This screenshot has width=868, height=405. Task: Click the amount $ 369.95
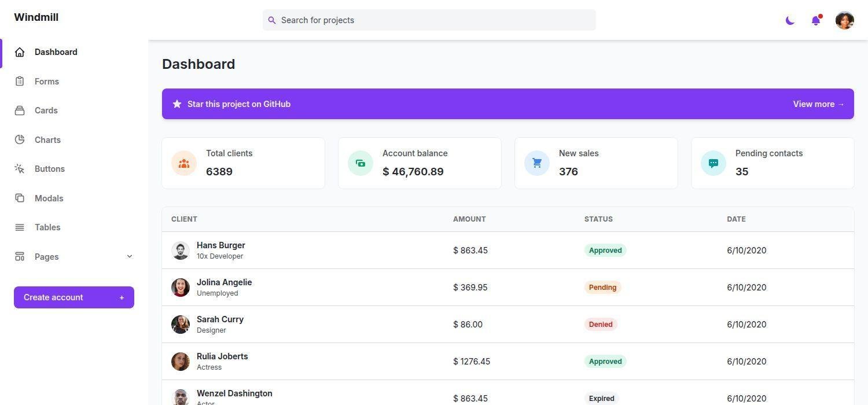pyautogui.click(x=470, y=288)
